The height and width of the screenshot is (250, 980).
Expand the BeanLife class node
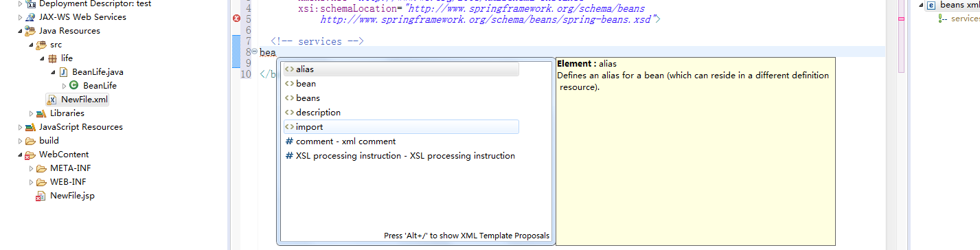64,86
